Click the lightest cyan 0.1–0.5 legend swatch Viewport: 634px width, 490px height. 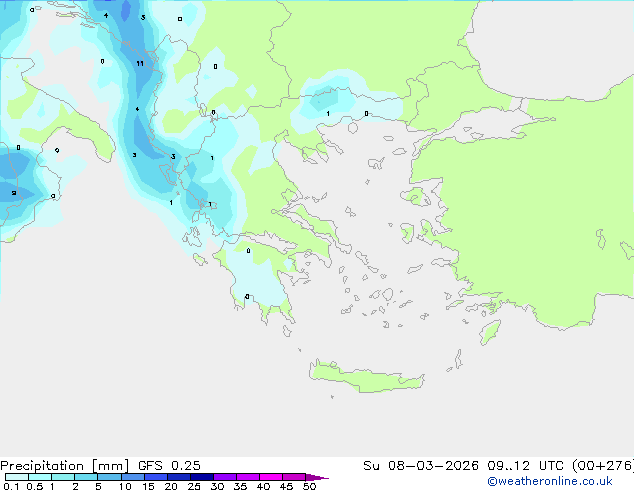click(x=17, y=477)
